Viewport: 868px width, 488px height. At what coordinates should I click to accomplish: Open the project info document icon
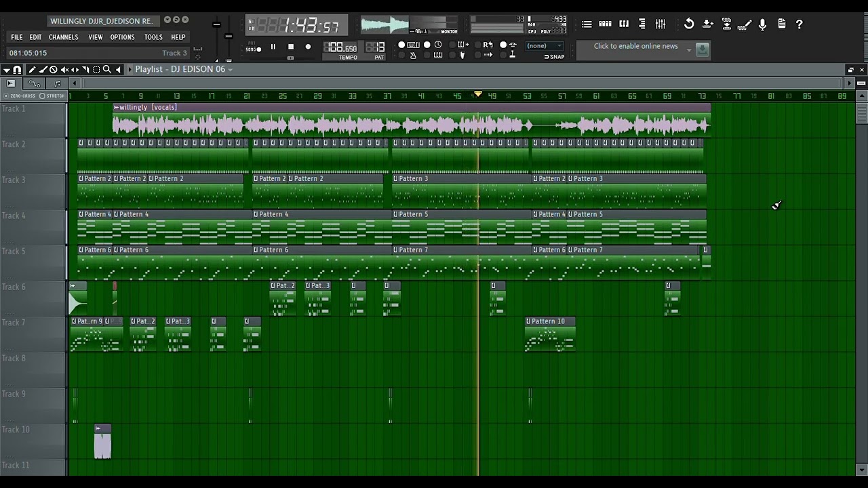(x=781, y=24)
